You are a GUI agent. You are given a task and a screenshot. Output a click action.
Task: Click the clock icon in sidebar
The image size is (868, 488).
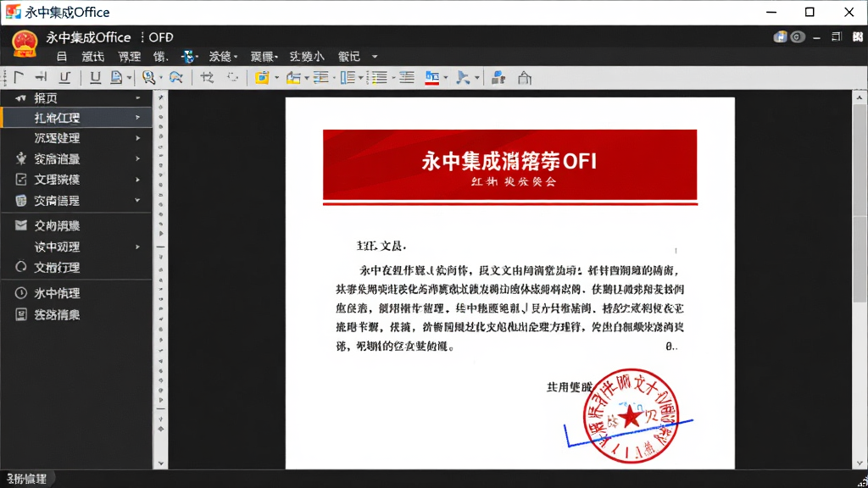pyautogui.click(x=21, y=292)
